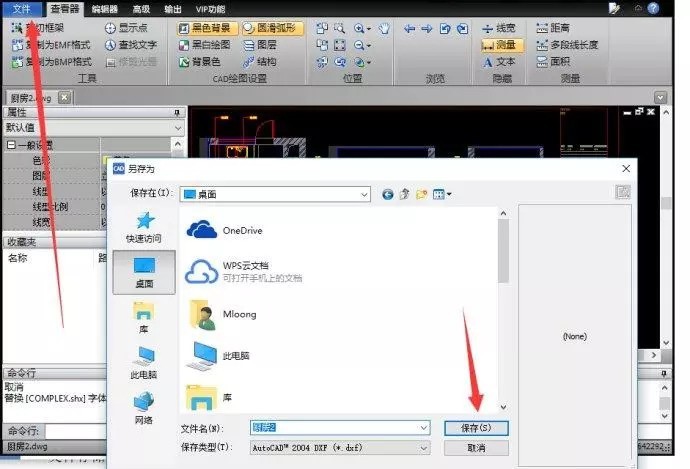690x469 pixels.
Task: Open the 文件名 filename dropdown arrow
Action: (x=423, y=428)
